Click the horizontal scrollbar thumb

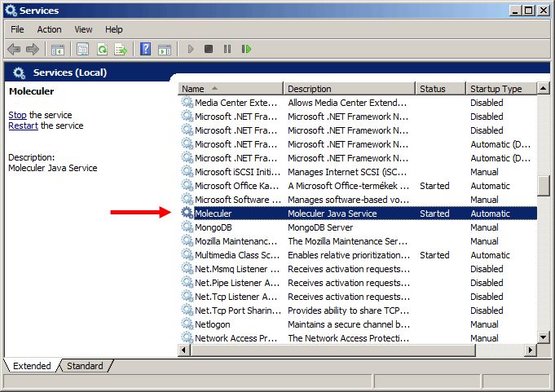[333, 350]
